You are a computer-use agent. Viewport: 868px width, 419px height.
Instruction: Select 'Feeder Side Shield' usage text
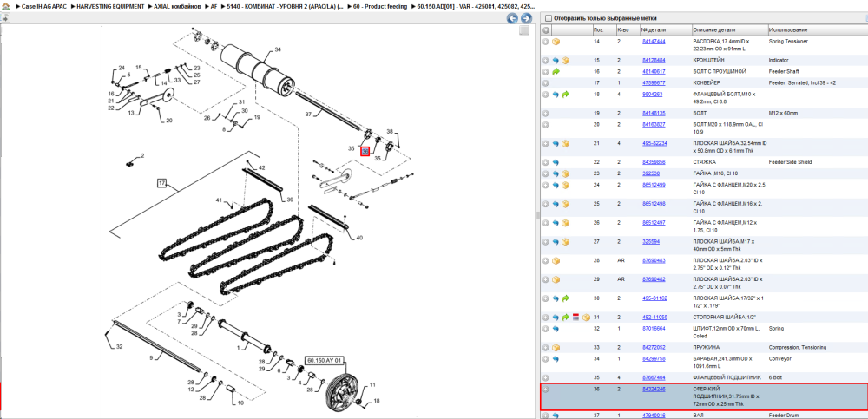pos(791,163)
